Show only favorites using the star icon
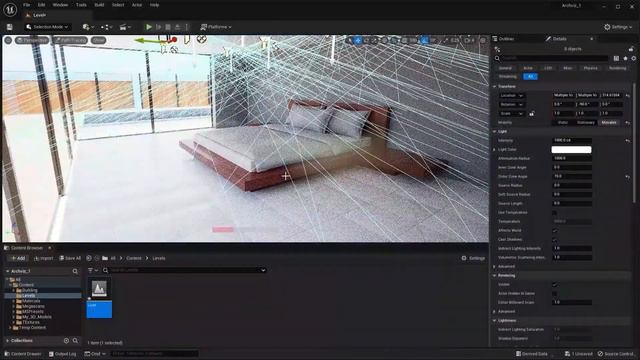The height and width of the screenshot is (360, 640). 625,58
